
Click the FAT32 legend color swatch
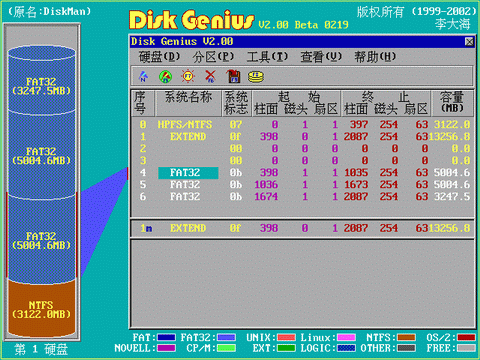[226, 338]
